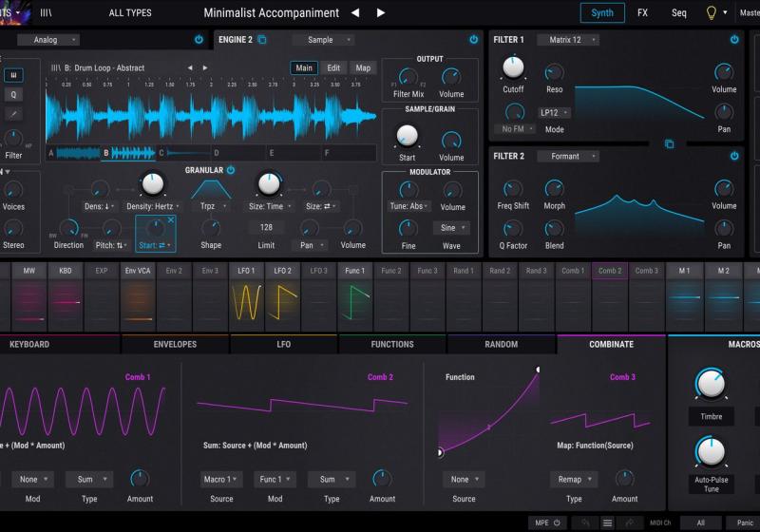This screenshot has width=760, height=532.
Task: Click the Filter 1 Cutoff knob
Action: [513, 67]
